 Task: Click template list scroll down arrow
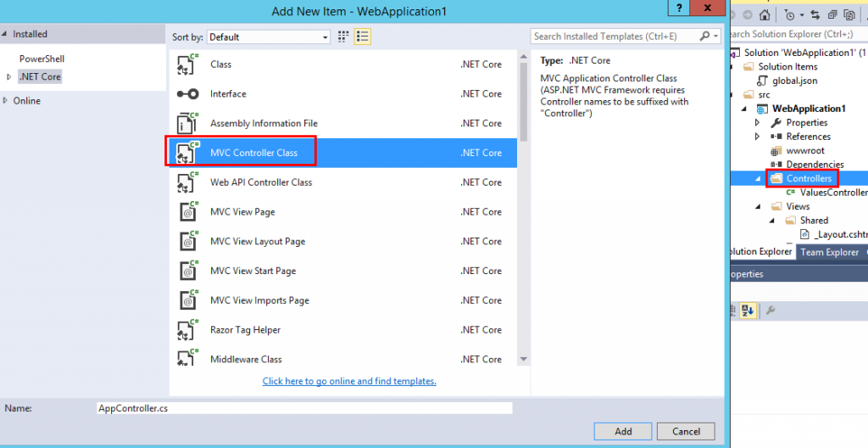tap(523, 359)
